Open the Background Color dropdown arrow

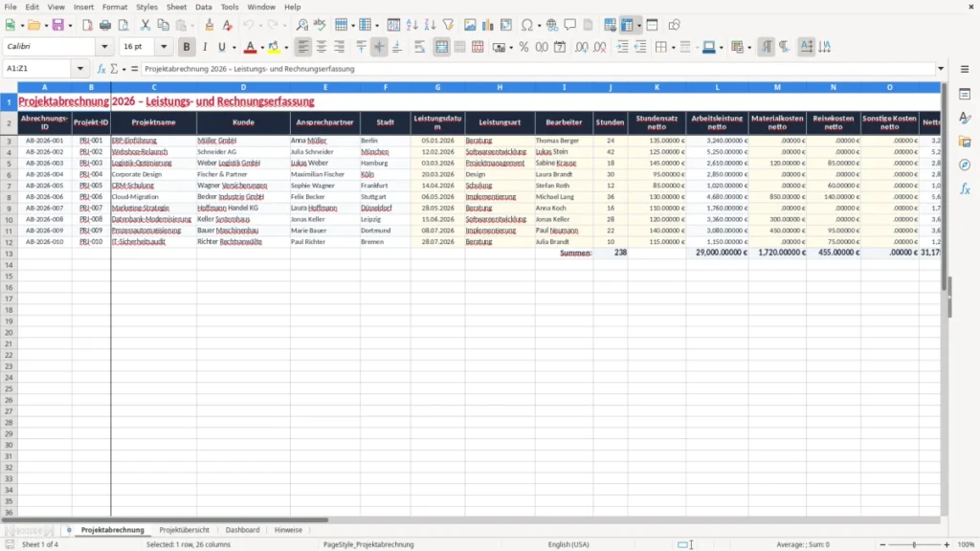286,48
